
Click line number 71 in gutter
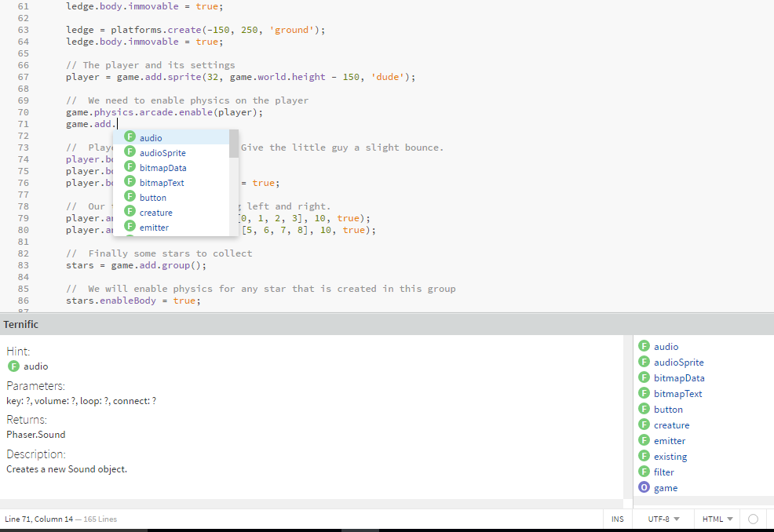[x=24, y=124]
